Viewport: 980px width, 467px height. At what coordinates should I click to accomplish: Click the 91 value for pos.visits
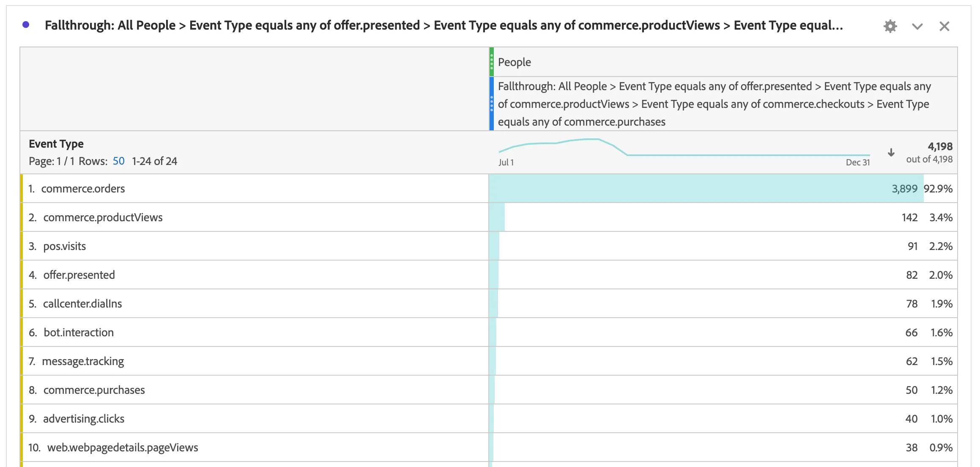pos(912,246)
